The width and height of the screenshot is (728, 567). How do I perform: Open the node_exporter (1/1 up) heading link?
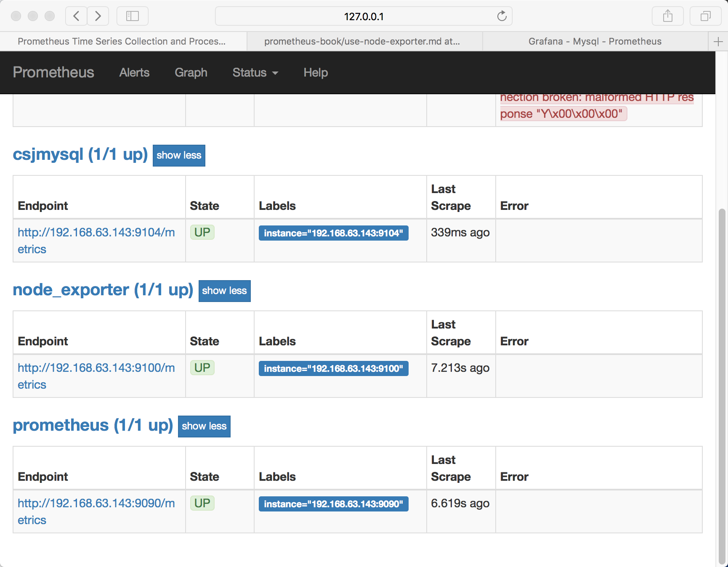(x=103, y=290)
